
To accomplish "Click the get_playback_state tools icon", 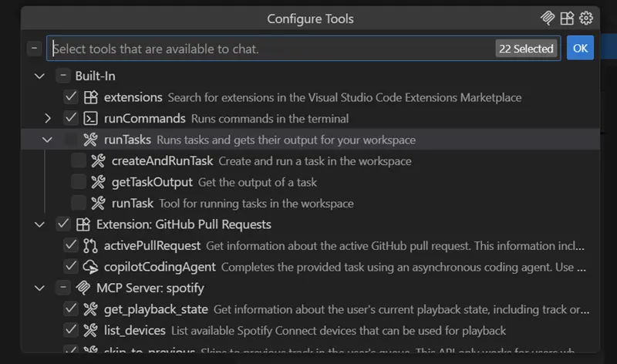I will [x=90, y=309].
